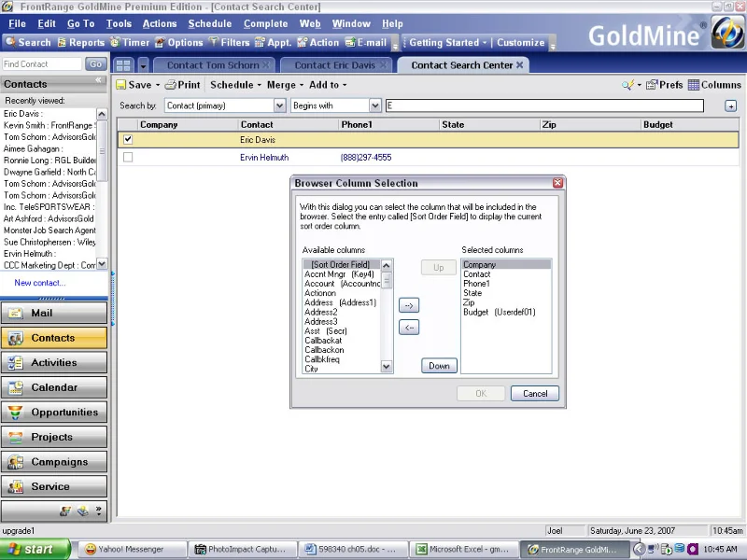This screenshot has height=560, width=747.
Task: Close the Browser Column Selection dialog
Action: pos(557,183)
